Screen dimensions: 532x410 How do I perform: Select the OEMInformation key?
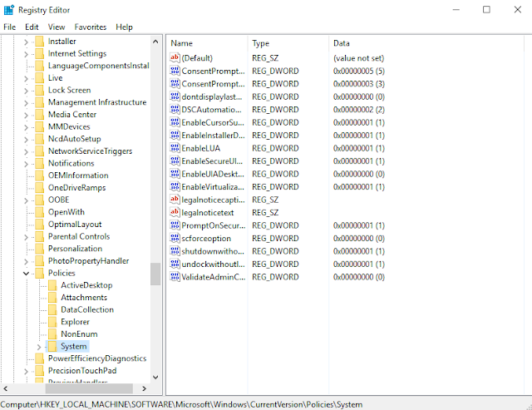(78, 175)
